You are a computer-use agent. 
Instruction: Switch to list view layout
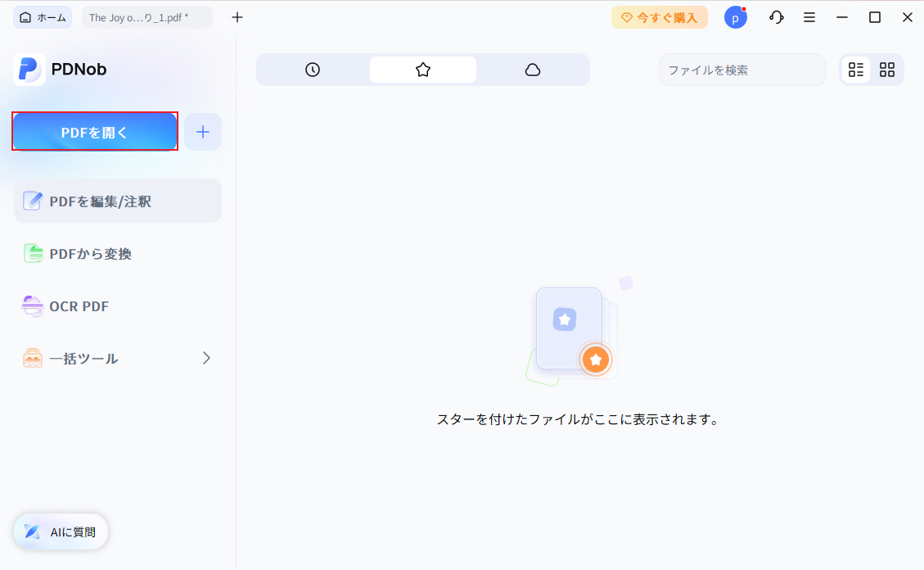tap(856, 70)
